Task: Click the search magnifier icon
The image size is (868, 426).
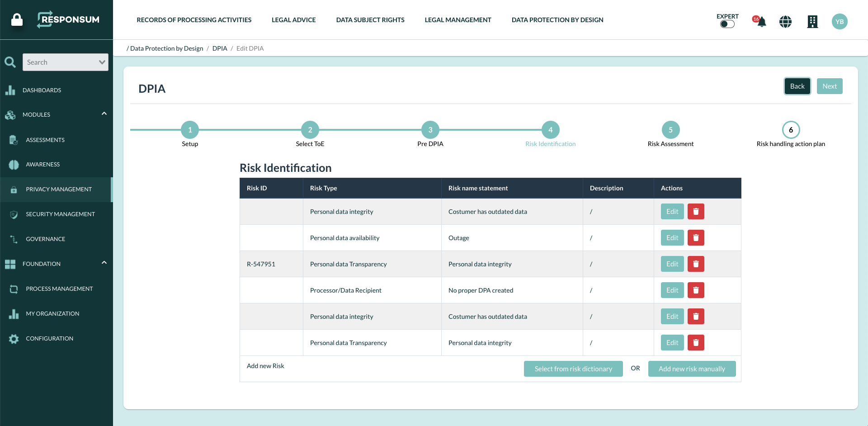Action: click(10, 62)
